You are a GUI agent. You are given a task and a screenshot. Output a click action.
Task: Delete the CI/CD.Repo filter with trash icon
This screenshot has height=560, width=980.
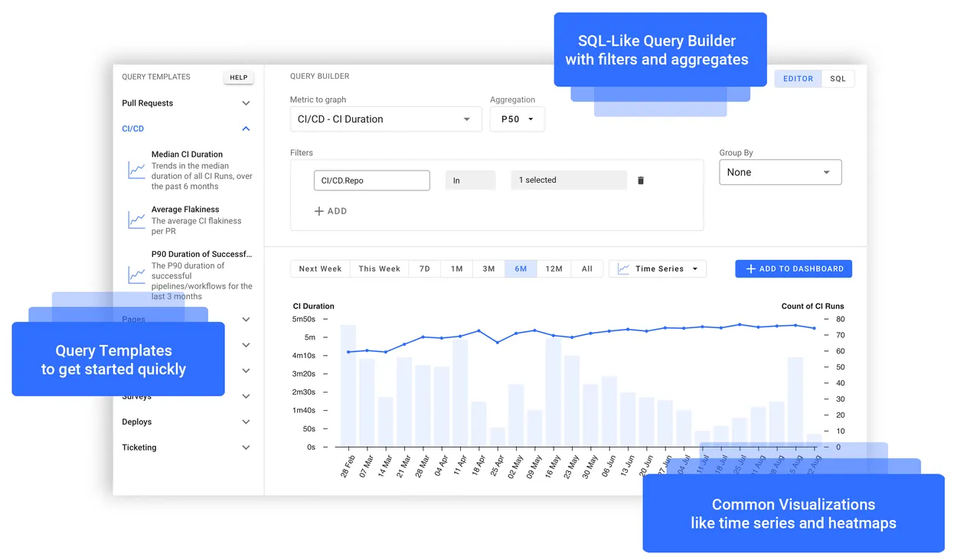[x=641, y=181]
